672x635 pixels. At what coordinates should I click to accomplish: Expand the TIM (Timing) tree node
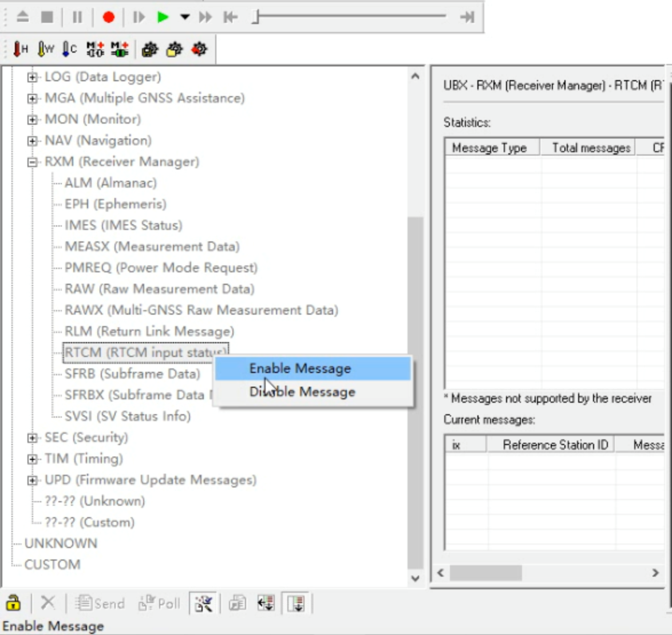[33, 459]
